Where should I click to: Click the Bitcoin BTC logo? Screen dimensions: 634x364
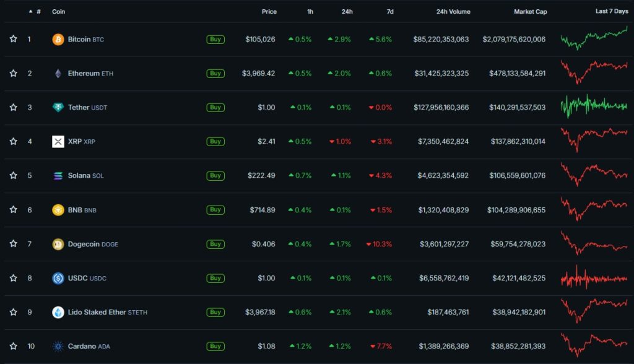click(x=58, y=38)
